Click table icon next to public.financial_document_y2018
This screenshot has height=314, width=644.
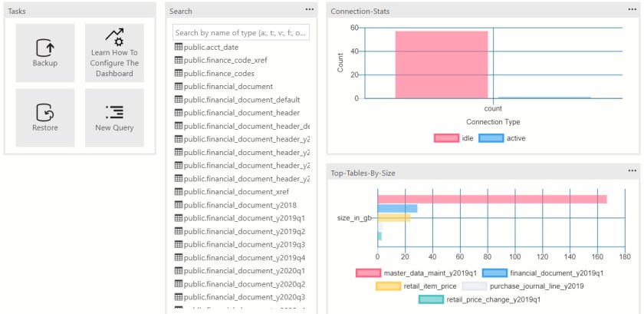pos(179,205)
